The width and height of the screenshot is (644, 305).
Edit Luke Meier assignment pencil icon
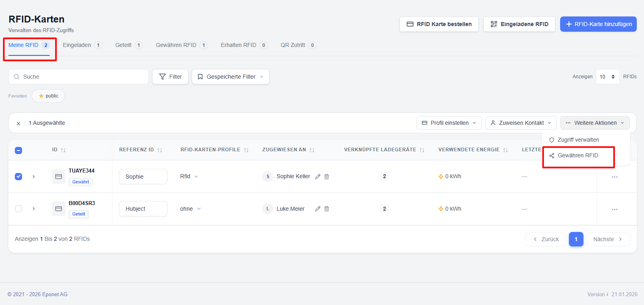pos(318,209)
